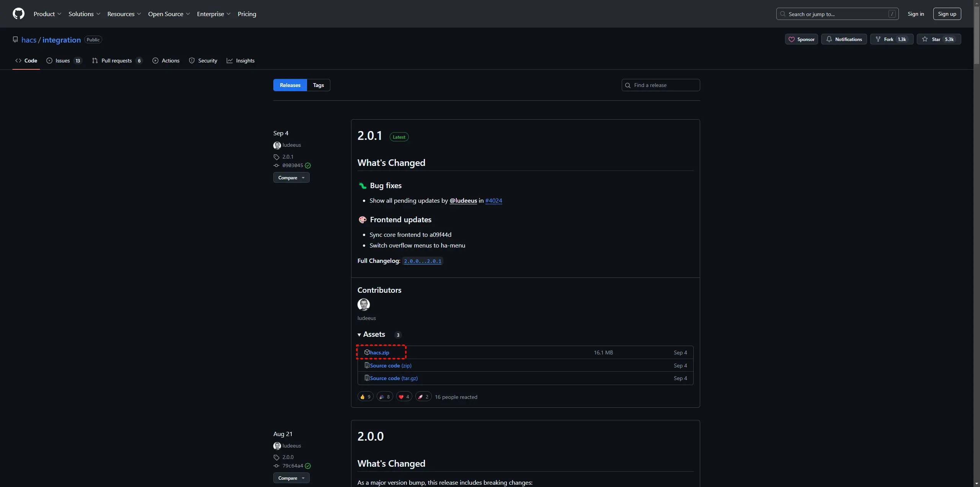Click the Sponsor heart button
The height and width of the screenshot is (487, 980).
pos(801,39)
